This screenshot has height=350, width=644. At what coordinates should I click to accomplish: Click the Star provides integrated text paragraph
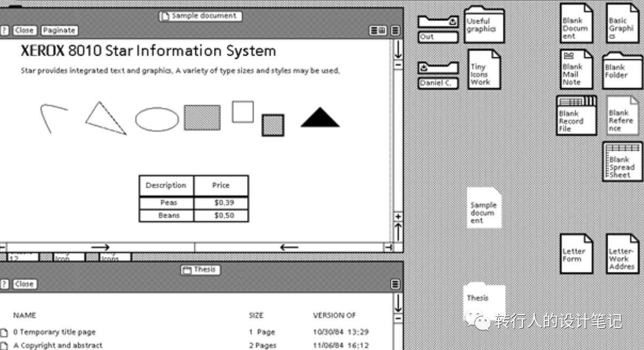(x=180, y=71)
